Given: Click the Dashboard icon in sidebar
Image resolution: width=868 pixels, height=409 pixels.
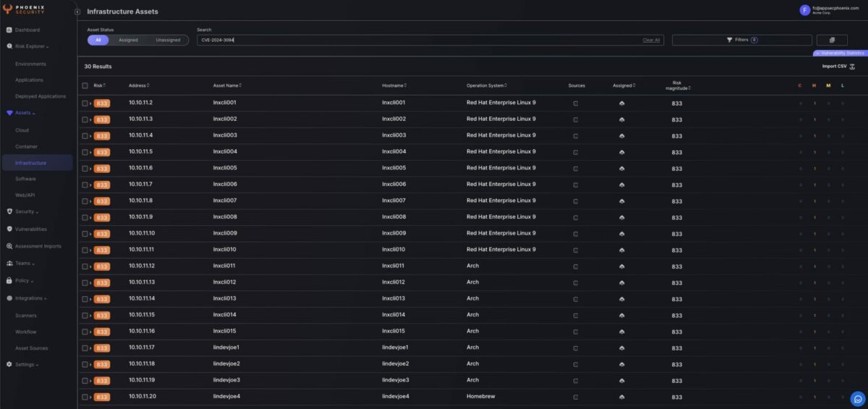Looking at the screenshot, I should click(9, 30).
